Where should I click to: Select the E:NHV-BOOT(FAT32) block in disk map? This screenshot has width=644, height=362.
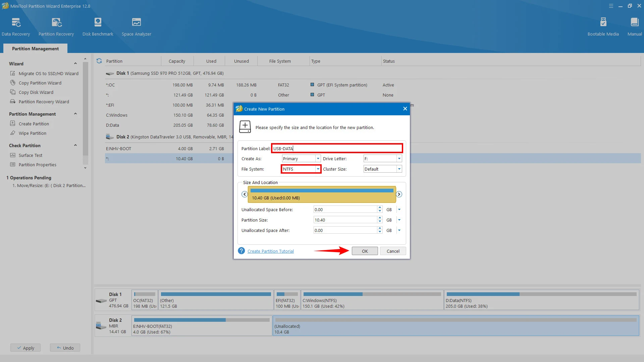(202, 325)
